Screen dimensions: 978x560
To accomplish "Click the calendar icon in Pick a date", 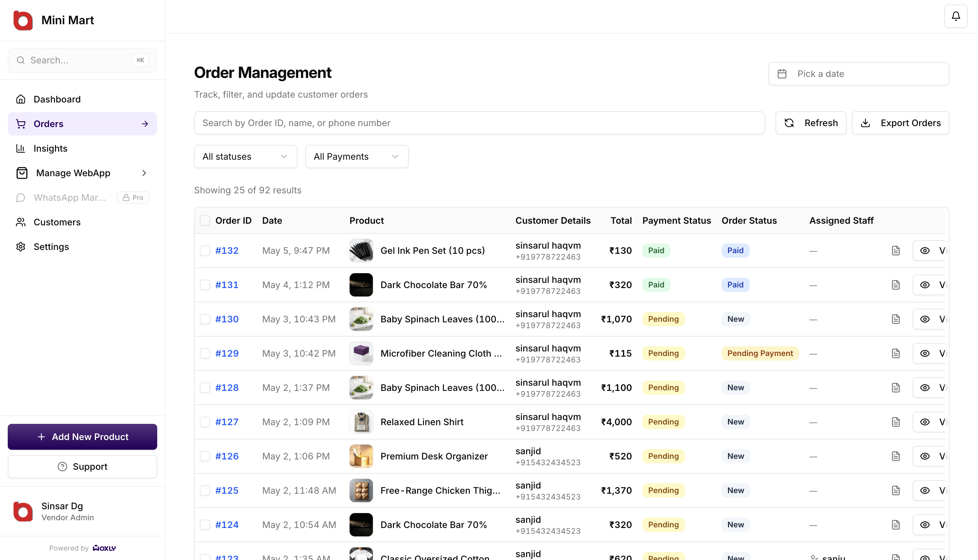I will click(782, 74).
